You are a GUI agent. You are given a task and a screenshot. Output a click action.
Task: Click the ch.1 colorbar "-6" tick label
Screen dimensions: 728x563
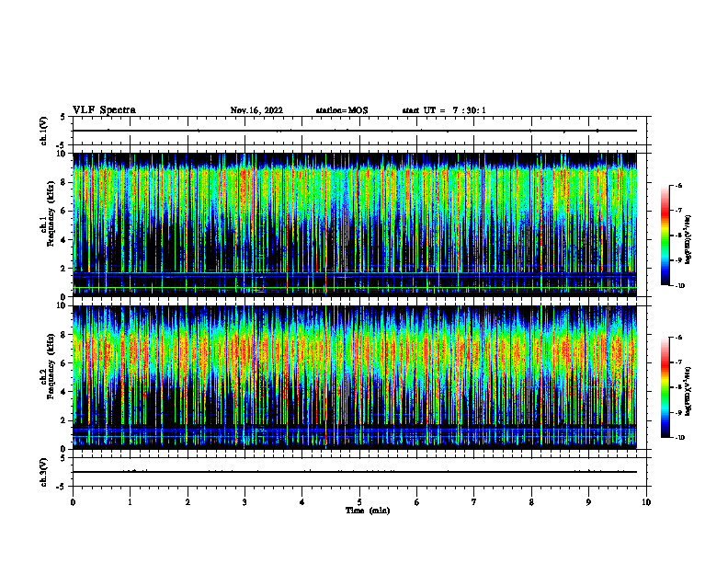pyautogui.click(x=678, y=186)
